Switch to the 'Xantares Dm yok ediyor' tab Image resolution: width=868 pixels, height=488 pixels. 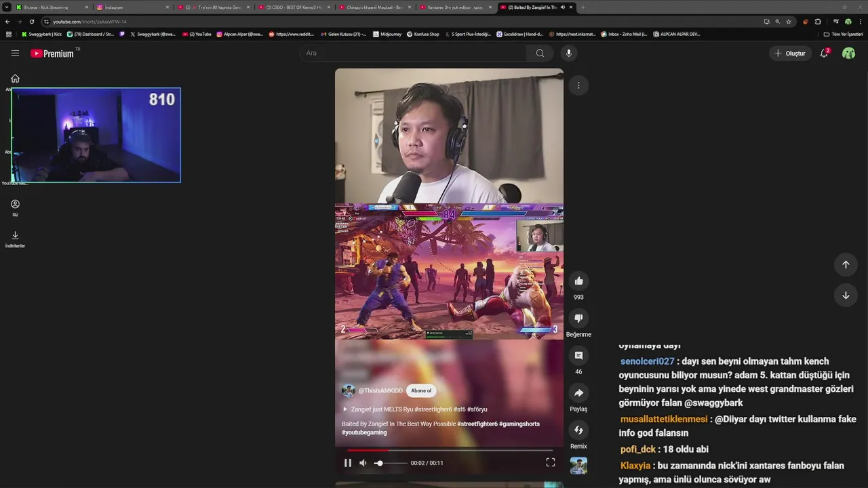(x=455, y=7)
